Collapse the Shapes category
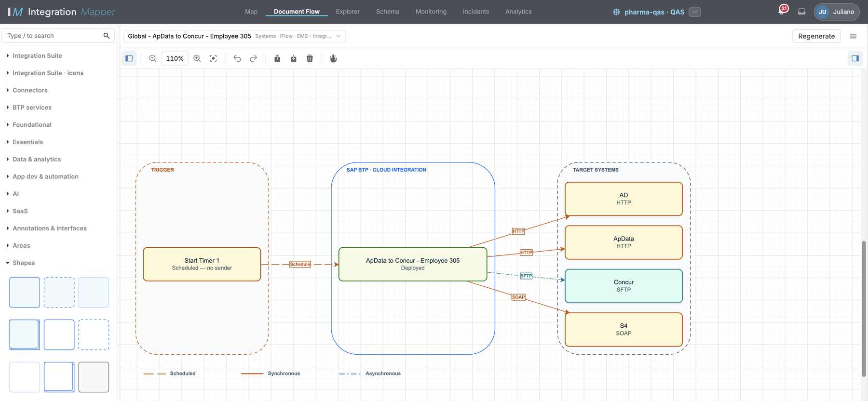This screenshot has height=401, width=868. coord(24,263)
